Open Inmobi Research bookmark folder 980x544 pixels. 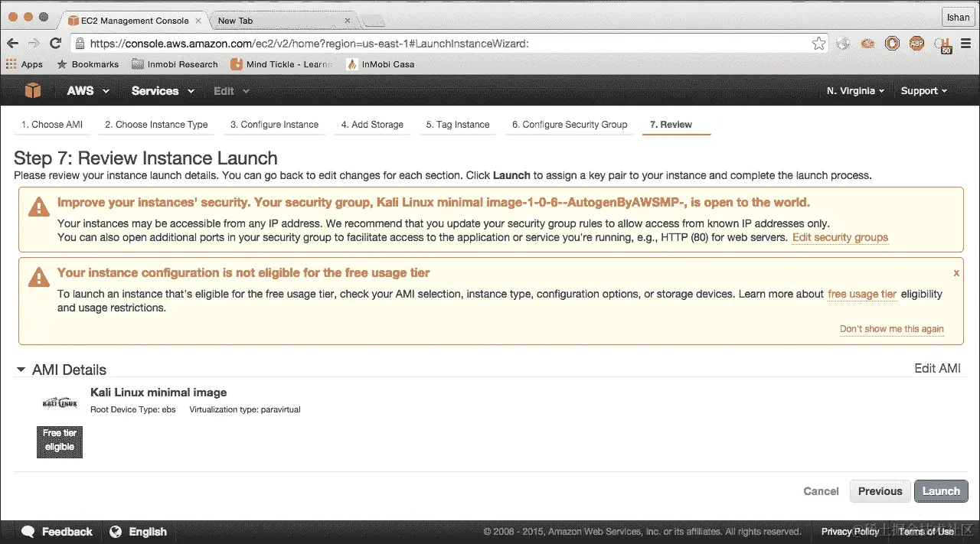175,64
